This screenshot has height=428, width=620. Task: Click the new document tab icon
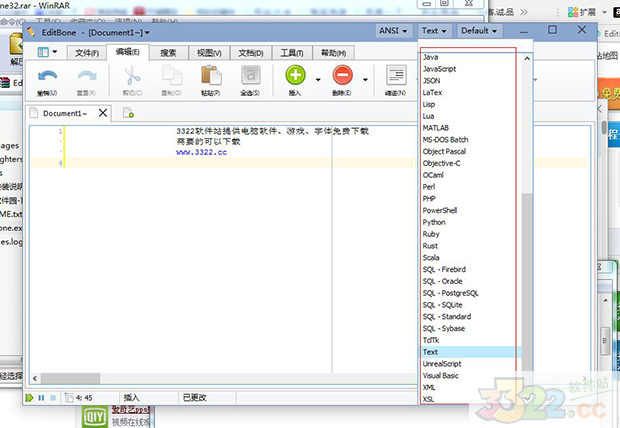(x=128, y=113)
